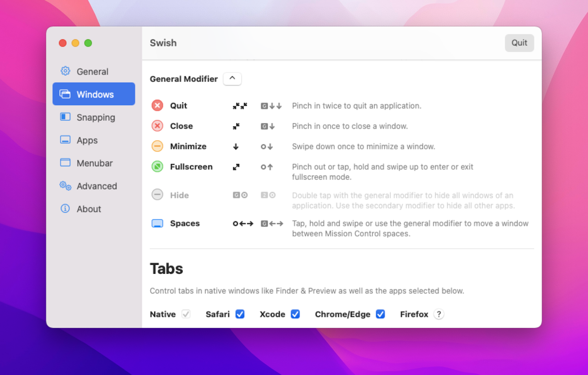Click the General settings gear icon
Screen dimensions: 588x375
[65, 71]
